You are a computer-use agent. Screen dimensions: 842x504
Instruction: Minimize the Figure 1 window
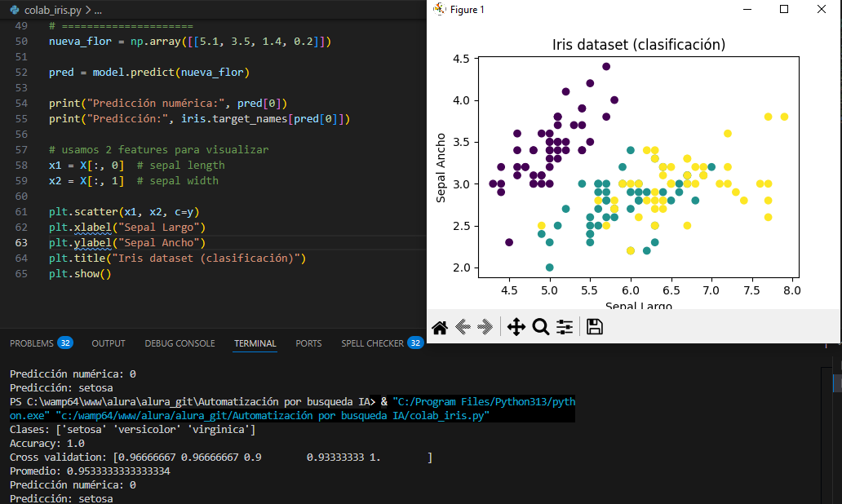point(747,9)
